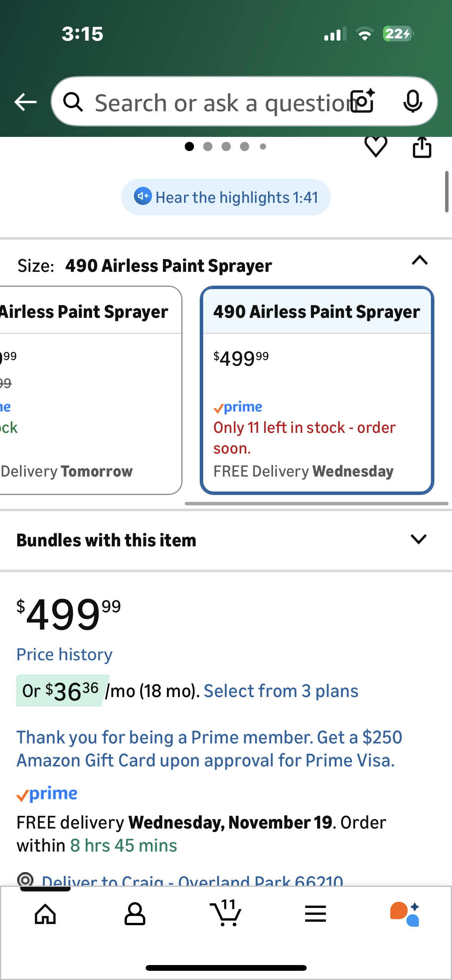Launch the Rufus AI assistant icon
The width and height of the screenshot is (452, 980).
tap(405, 914)
